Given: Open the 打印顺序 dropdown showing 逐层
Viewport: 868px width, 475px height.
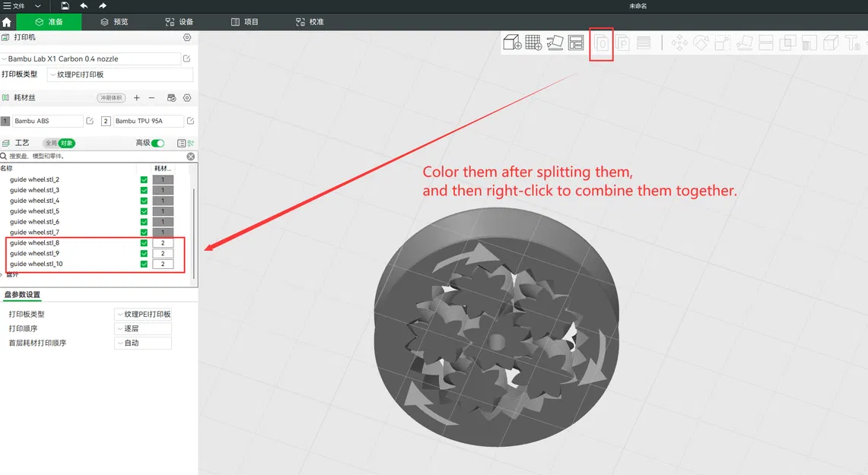Looking at the screenshot, I should pyautogui.click(x=143, y=328).
